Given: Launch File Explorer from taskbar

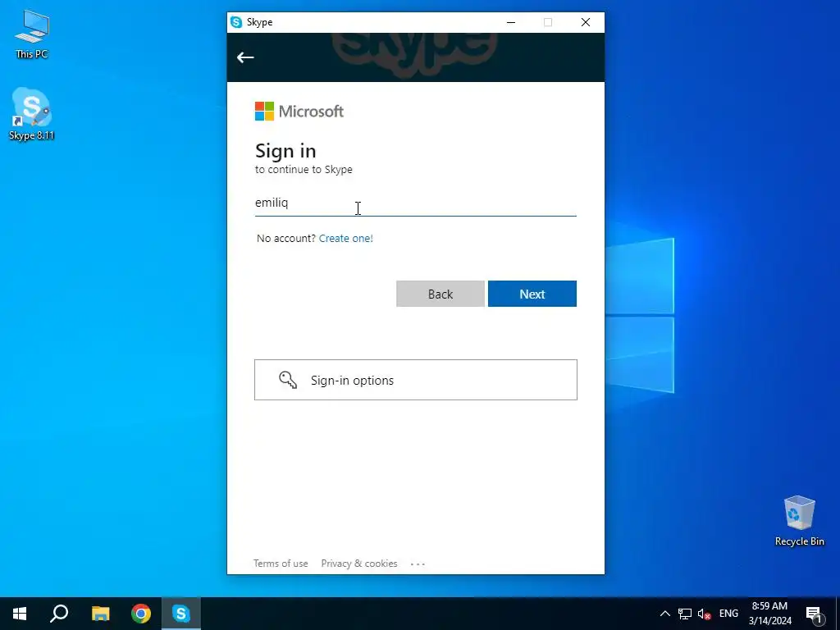Looking at the screenshot, I should [100, 614].
